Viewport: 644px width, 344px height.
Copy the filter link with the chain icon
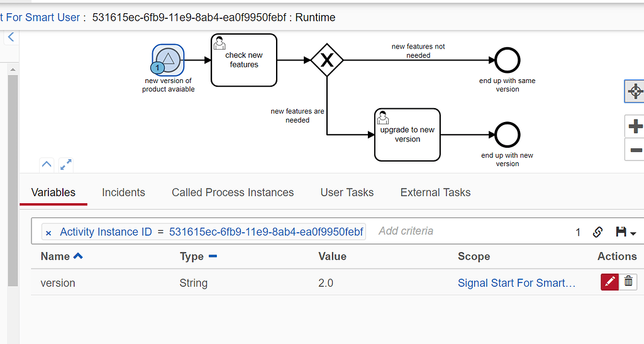tap(598, 232)
